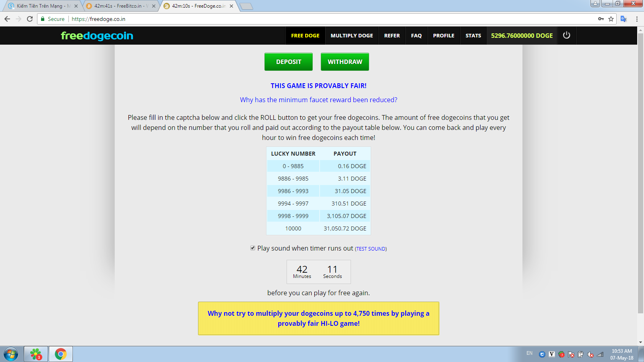Click the muted volume tray icon
This screenshot has width=644, height=362.
coord(590,354)
